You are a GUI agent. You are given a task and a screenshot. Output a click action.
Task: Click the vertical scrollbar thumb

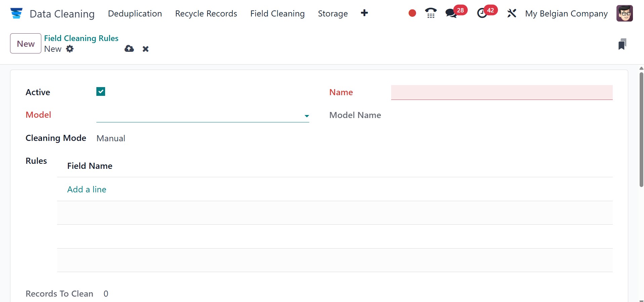coord(641,129)
